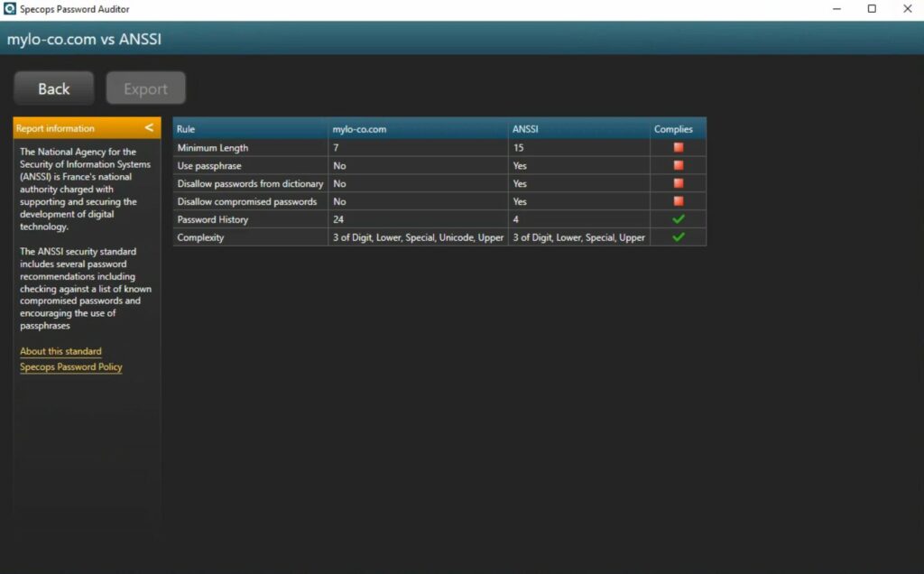The width and height of the screenshot is (924, 574).
Task: Click the Specops Password Auditor app icon
Action: tap(9, 9)
